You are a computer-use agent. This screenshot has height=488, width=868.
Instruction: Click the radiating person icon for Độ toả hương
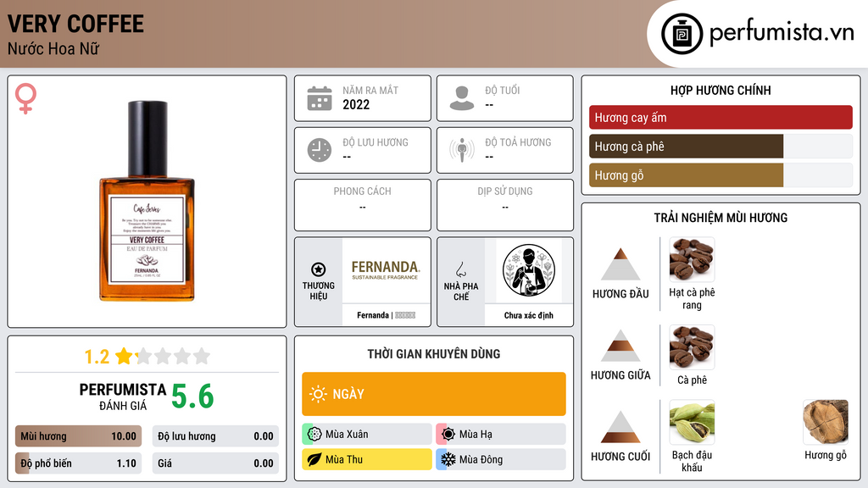[462, 150]
